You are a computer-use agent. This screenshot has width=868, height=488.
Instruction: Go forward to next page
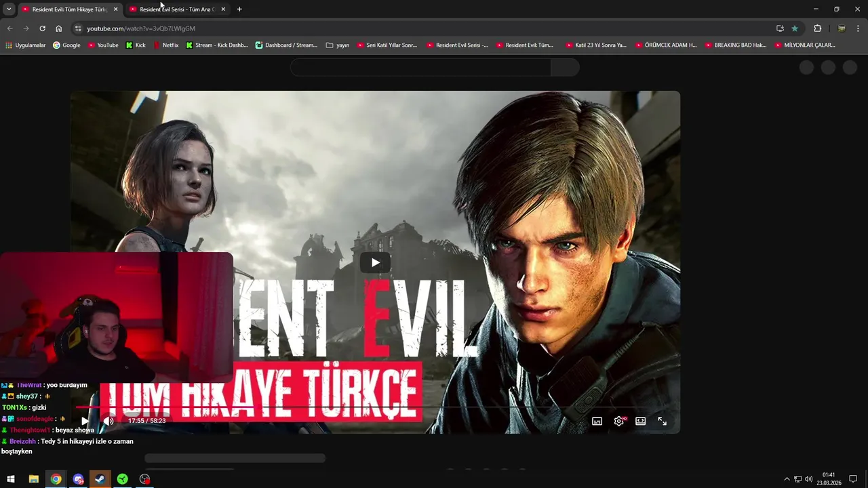[x=26, y=28]
